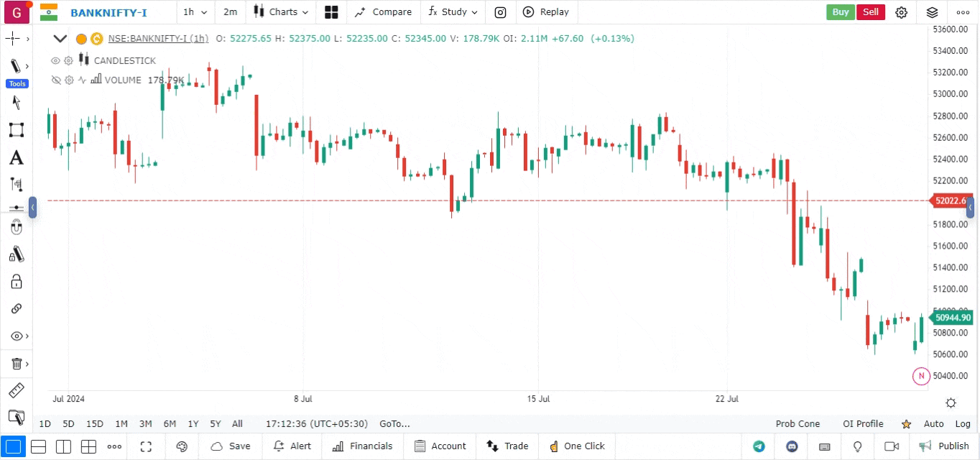
Task: Toggle Auto scale on price axis
Action: 933,424
